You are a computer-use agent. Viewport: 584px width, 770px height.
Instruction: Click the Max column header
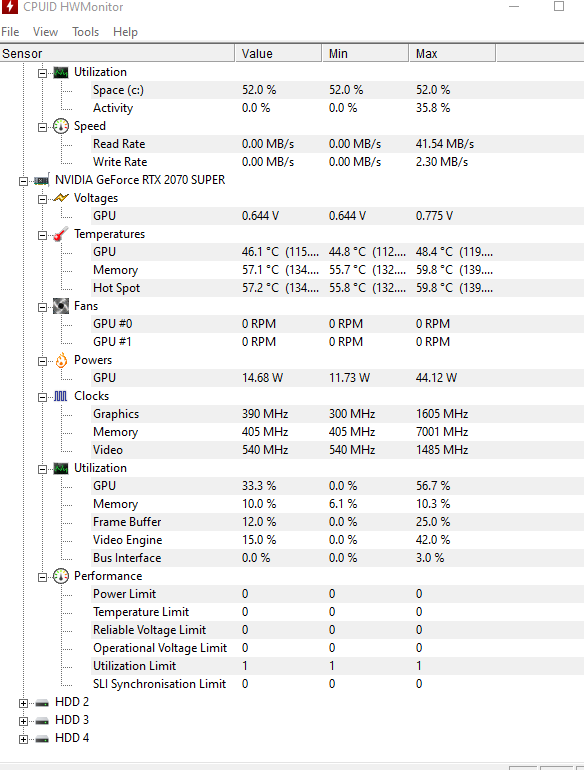tap(452, 54)
